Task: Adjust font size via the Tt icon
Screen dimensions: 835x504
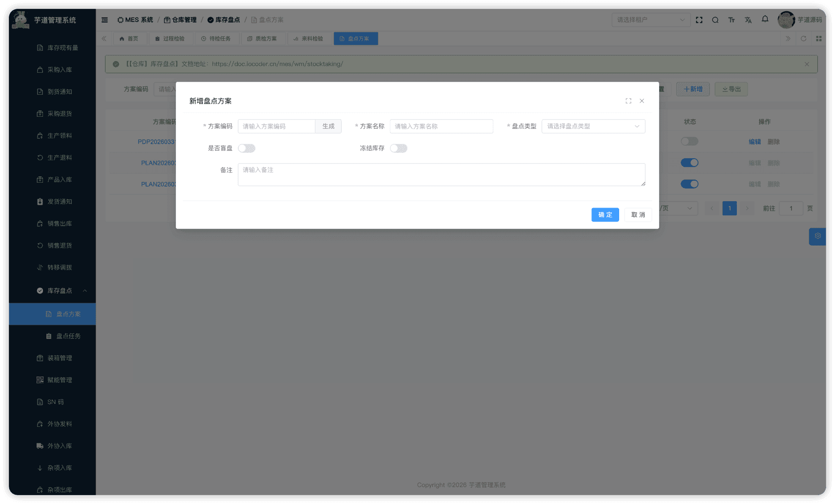Action: [731, 20]
